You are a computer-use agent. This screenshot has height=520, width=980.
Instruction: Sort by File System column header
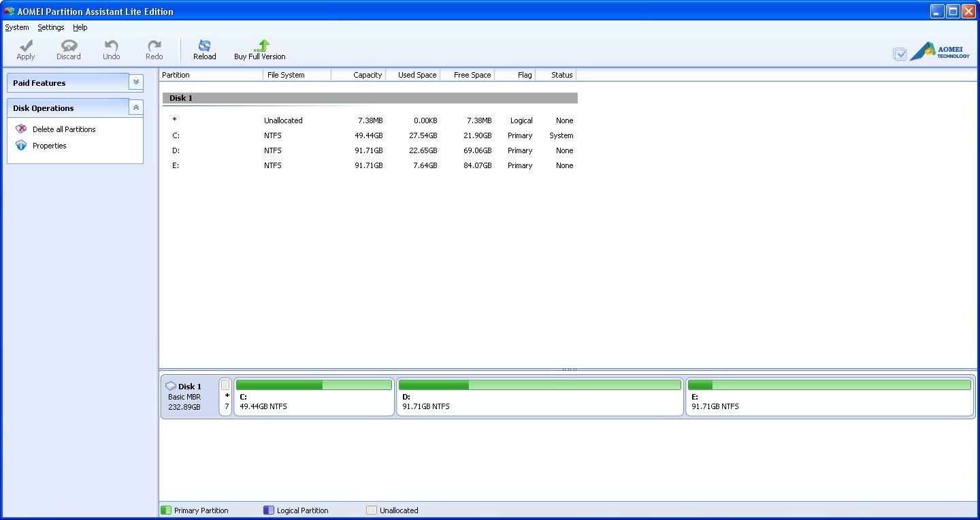point(297,75)
